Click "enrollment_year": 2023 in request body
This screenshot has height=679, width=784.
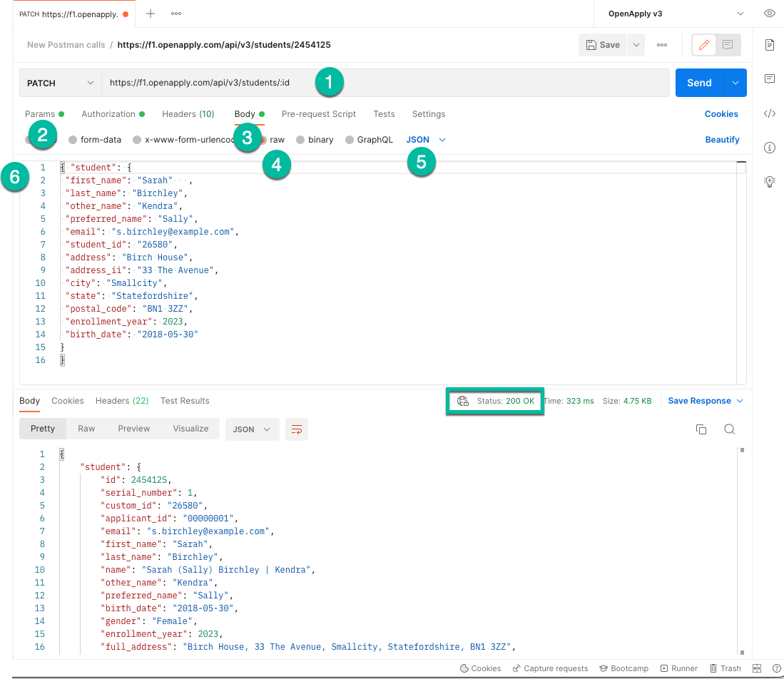click(126, 322)
